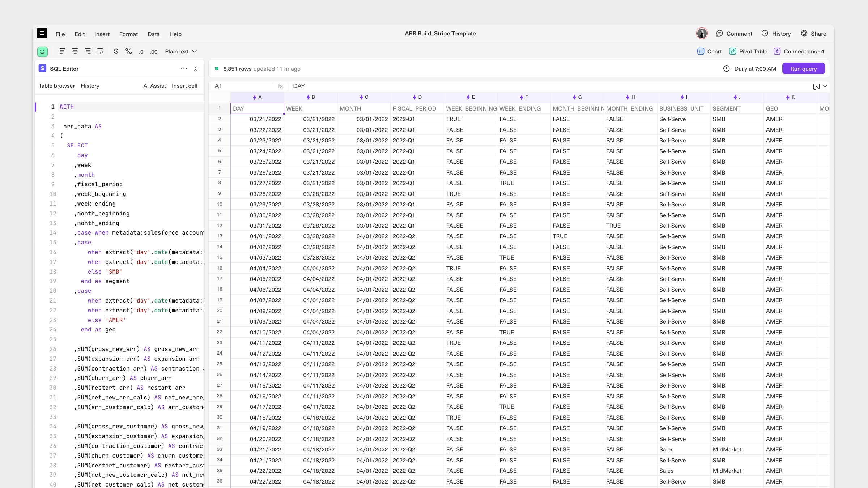Apply percent format icon
The image size is (868, 488).
(128, 51)
